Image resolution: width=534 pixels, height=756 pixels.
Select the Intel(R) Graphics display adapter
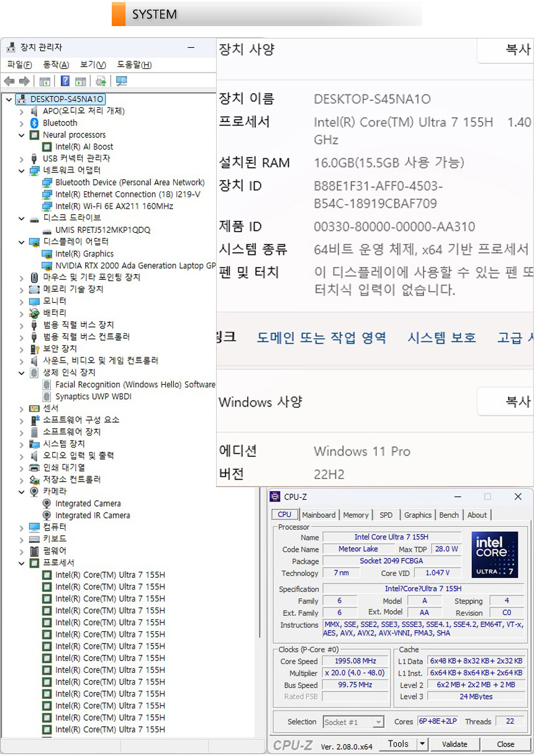pyautogui.click(x=84, y=254)
